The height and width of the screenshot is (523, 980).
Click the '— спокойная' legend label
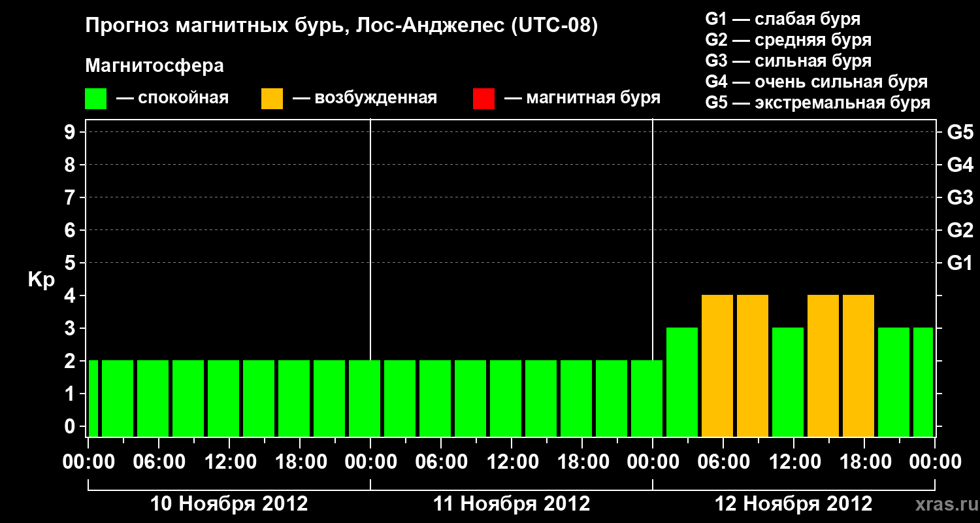(172, 98)
